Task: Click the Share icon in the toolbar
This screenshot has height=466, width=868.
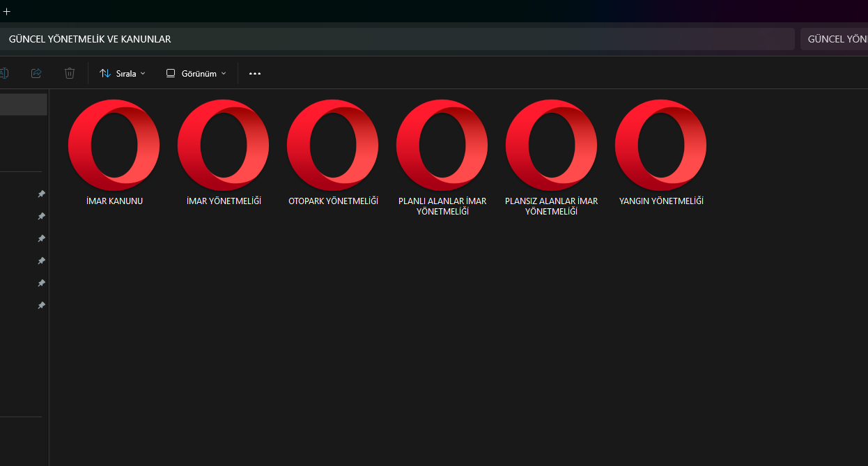Action: [36, 73]
